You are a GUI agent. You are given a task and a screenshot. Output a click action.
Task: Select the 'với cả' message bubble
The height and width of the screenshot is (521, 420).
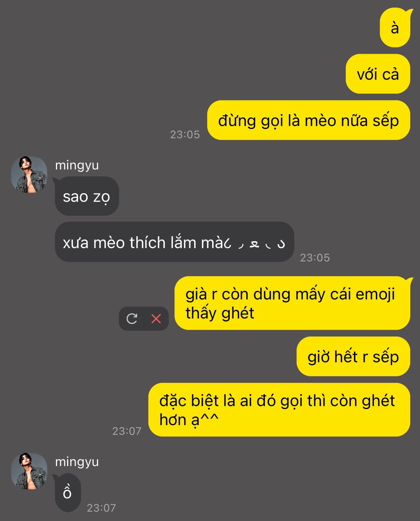coord(378,74)
